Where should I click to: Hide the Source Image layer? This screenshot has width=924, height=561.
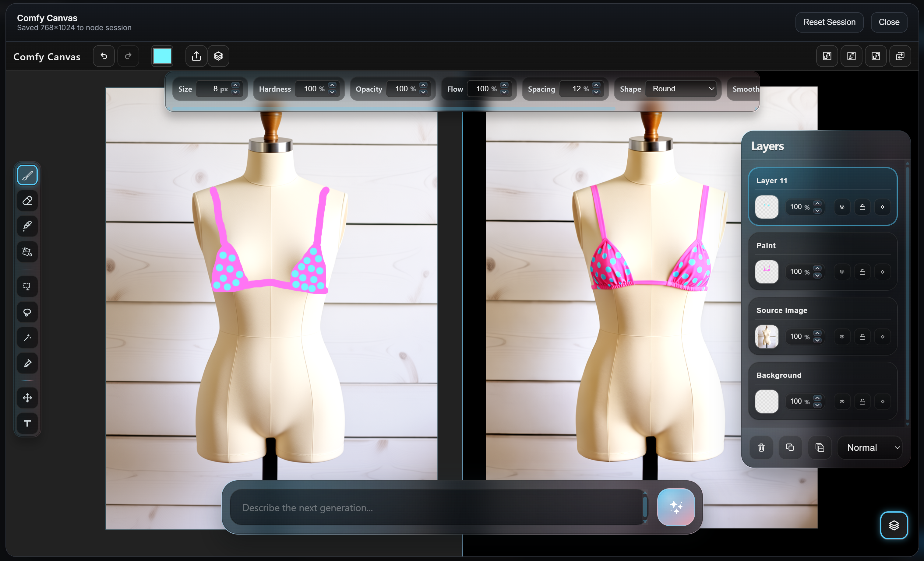tap(842, 337)
